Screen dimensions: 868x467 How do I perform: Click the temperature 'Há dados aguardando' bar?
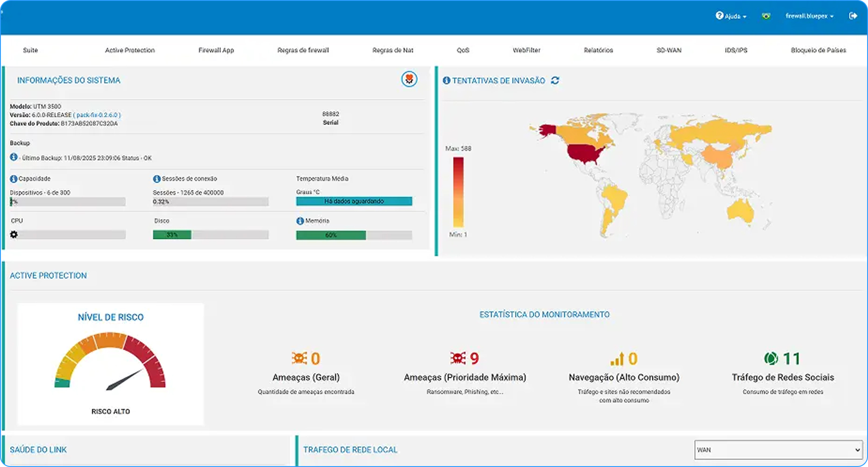pos(354,201)
